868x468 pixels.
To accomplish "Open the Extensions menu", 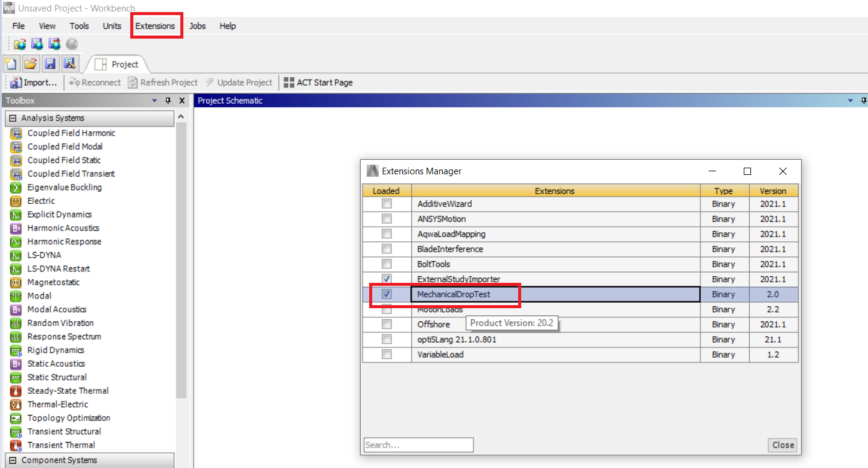I will click(x=155, y=26).
